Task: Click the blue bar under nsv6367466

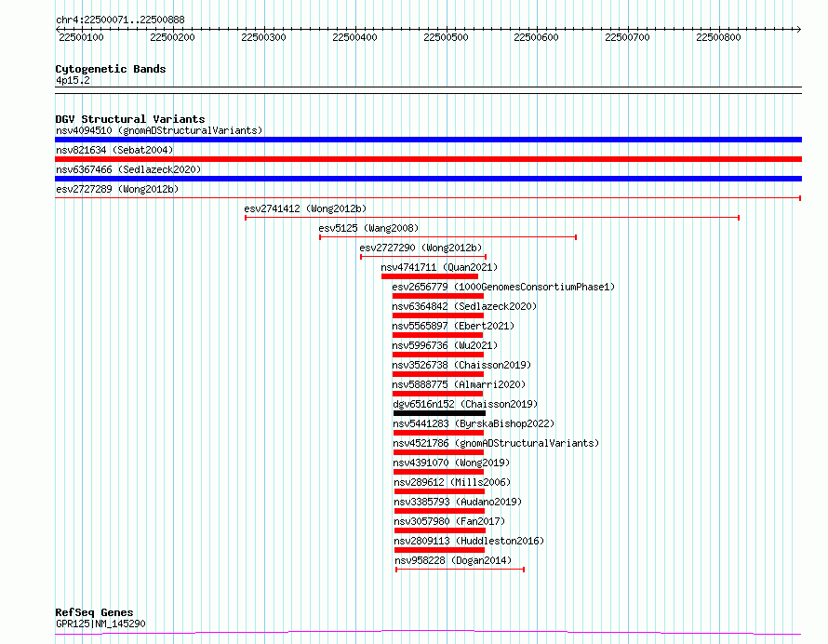Action: pos(428,179)
